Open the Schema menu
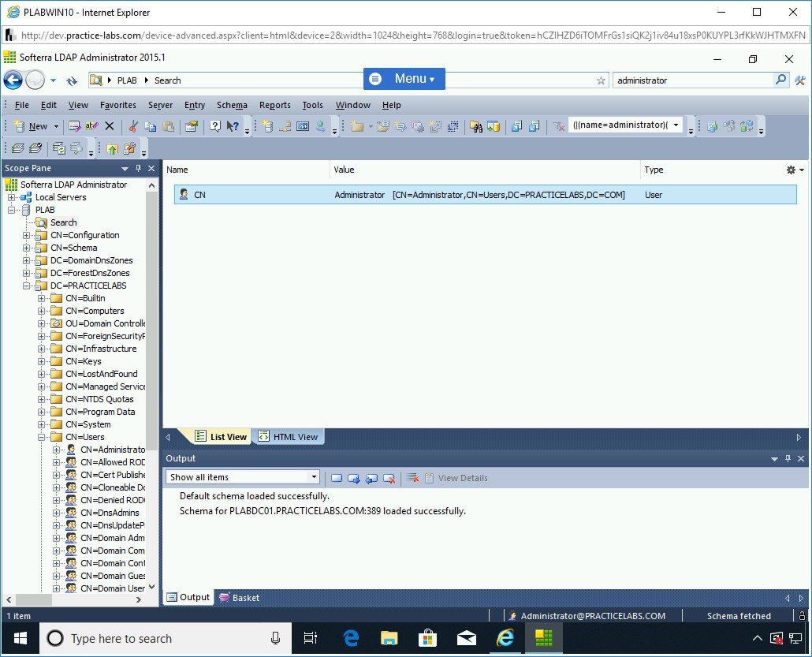 point(232,105)
